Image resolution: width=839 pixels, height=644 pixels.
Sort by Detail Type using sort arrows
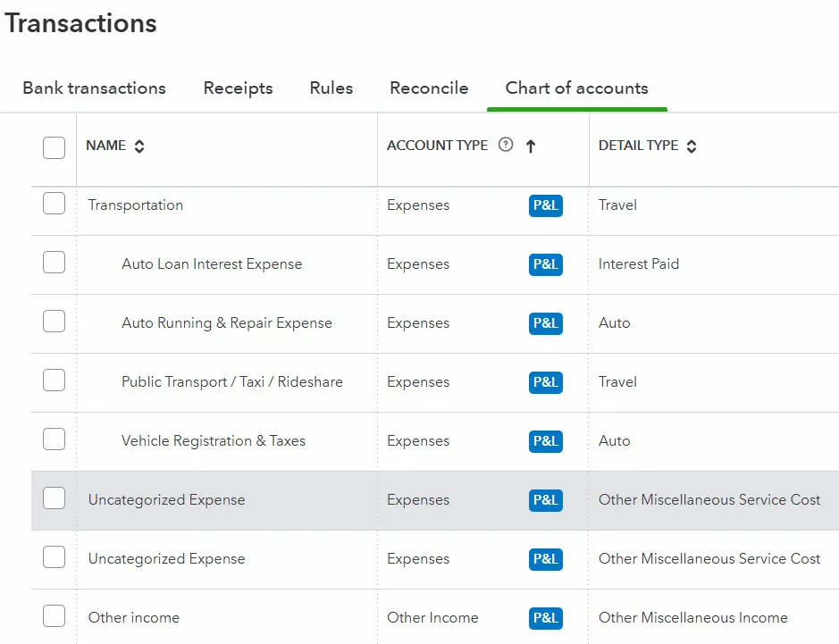[692, 146]
